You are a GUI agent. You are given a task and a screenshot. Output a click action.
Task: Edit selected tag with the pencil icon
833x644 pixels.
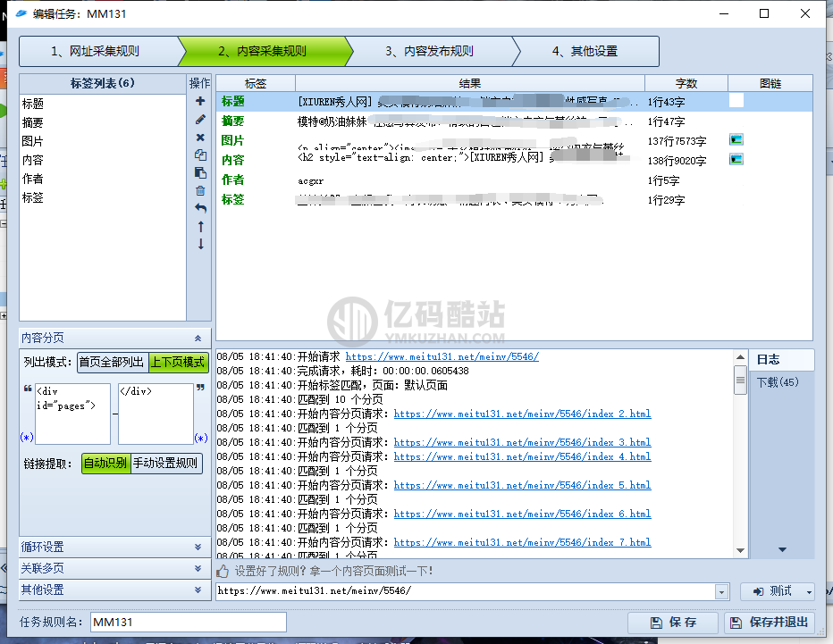tap(200, 120)
